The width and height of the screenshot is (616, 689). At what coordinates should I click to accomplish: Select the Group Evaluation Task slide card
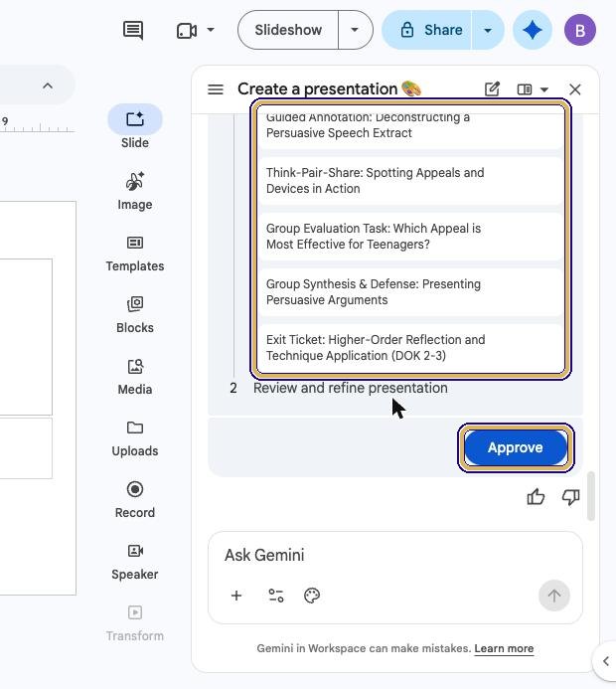pyautogui.click(x=410, y=237)
